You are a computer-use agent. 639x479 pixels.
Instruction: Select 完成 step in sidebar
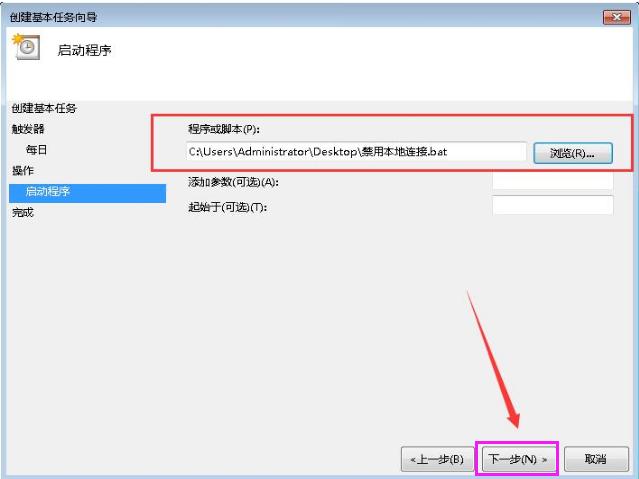tap(22, 212)
